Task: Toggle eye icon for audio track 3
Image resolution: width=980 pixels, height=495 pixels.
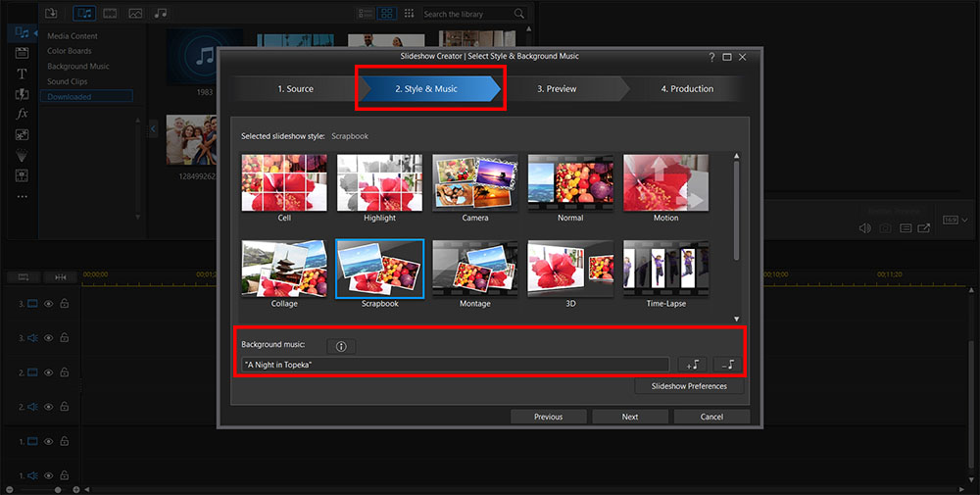Action: coord(48,337)
